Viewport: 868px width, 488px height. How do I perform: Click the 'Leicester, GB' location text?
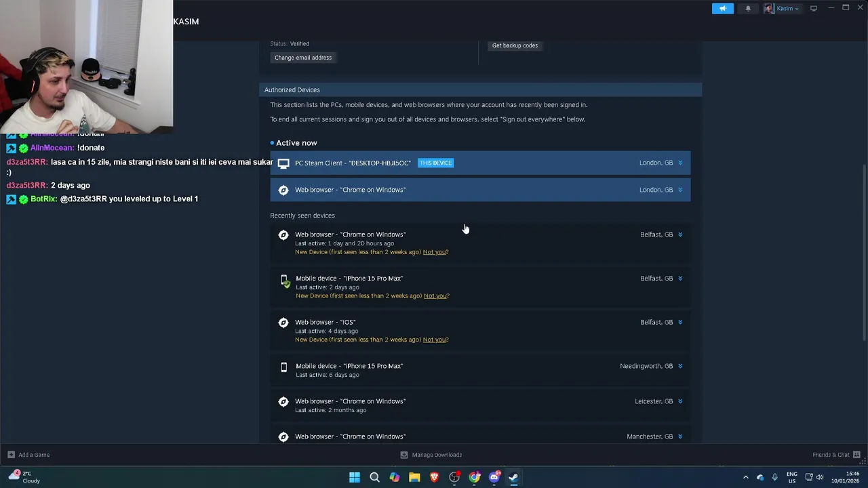pyautogui.click(x=654, y=401)
